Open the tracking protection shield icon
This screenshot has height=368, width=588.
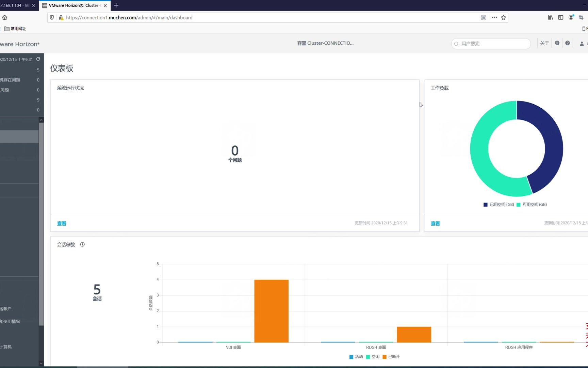(x=52, y=17)
